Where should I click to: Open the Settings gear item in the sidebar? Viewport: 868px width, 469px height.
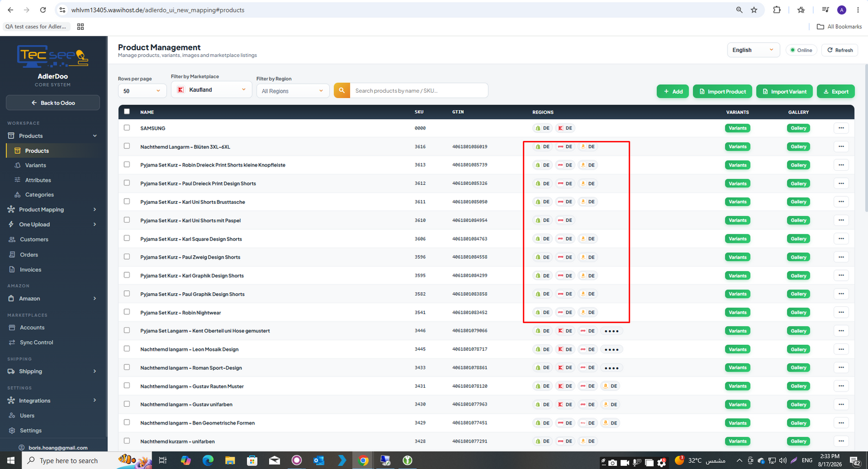31,431
